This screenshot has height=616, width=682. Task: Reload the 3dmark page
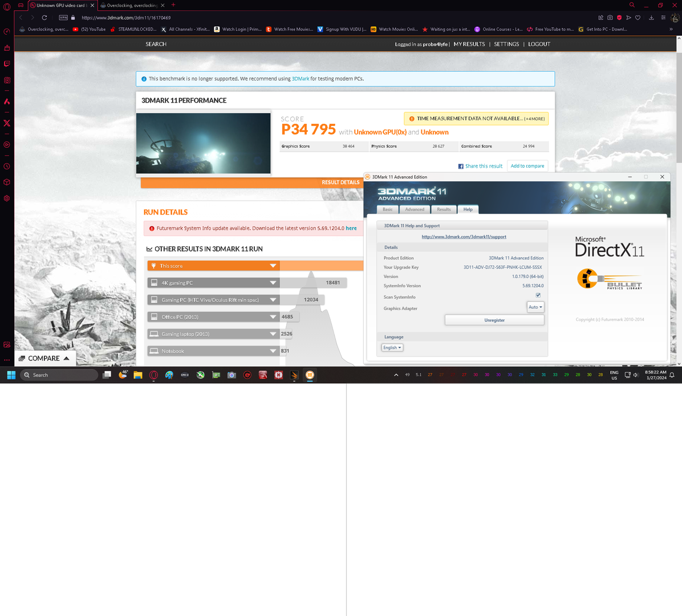pyautogui.click(x=44, y=18)
